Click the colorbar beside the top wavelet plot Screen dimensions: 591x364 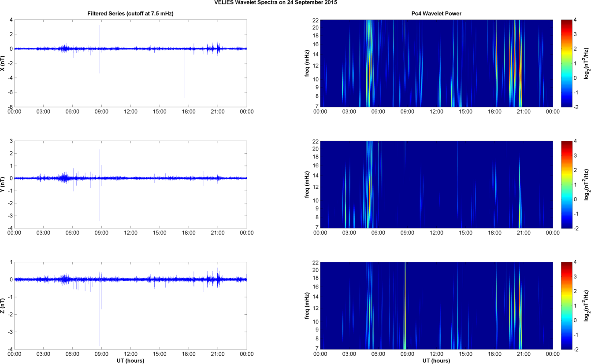coord(567,63)
